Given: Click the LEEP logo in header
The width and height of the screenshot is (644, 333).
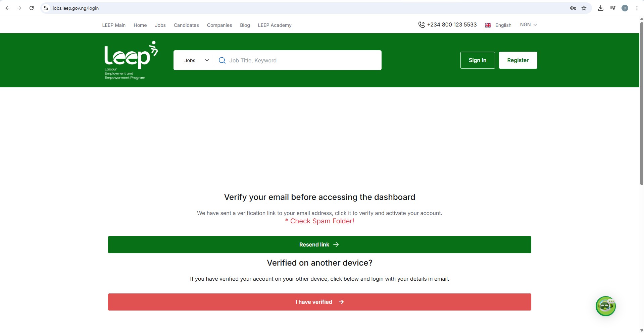Looking at the screenshot, I should (x=131, y=60).
